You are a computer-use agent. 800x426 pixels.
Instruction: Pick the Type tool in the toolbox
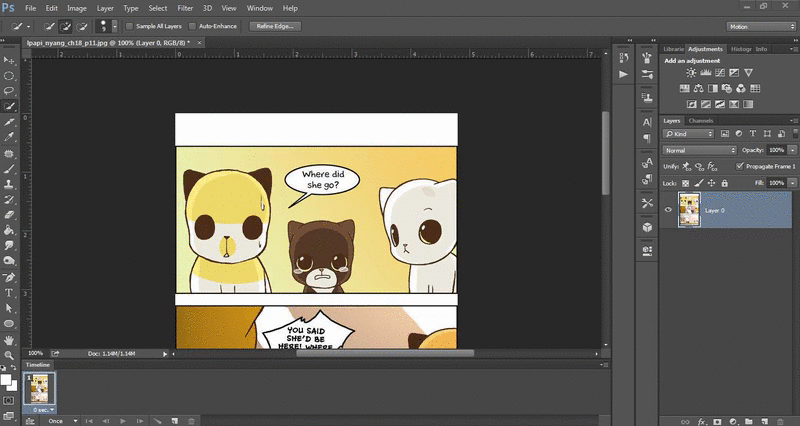(x=9, y=293)
